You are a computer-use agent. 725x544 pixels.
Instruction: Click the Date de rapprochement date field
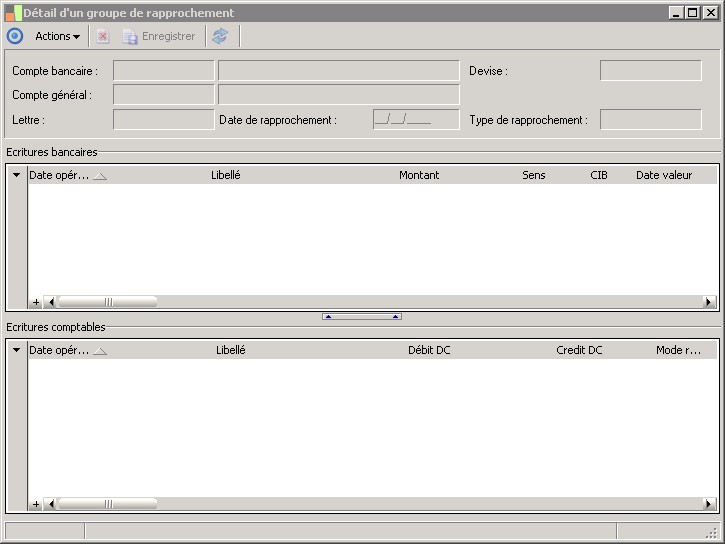416,119
